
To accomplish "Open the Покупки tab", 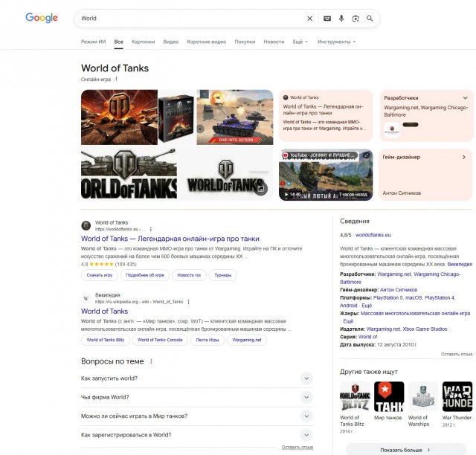I will coord(245,42).
